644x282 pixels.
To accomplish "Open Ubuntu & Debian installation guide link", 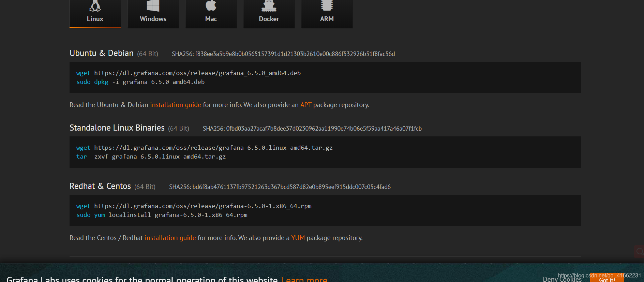I will point(176,105).
